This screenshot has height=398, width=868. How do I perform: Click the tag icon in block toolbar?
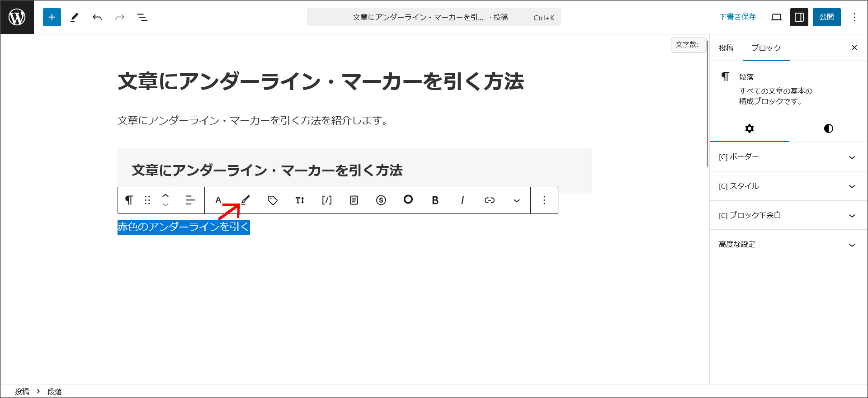(x=273, y=200)
